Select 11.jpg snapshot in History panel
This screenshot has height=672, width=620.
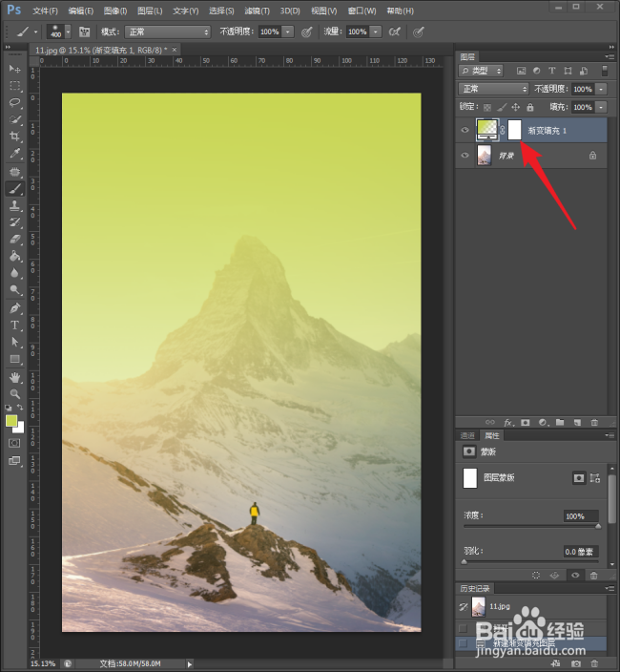(x=531, y=606)
